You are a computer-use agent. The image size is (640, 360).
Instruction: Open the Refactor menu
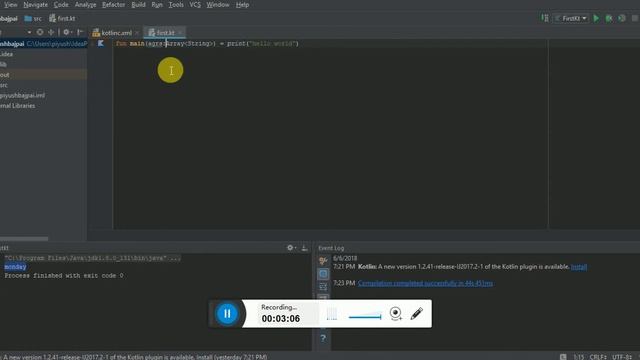tap(113, 5)
